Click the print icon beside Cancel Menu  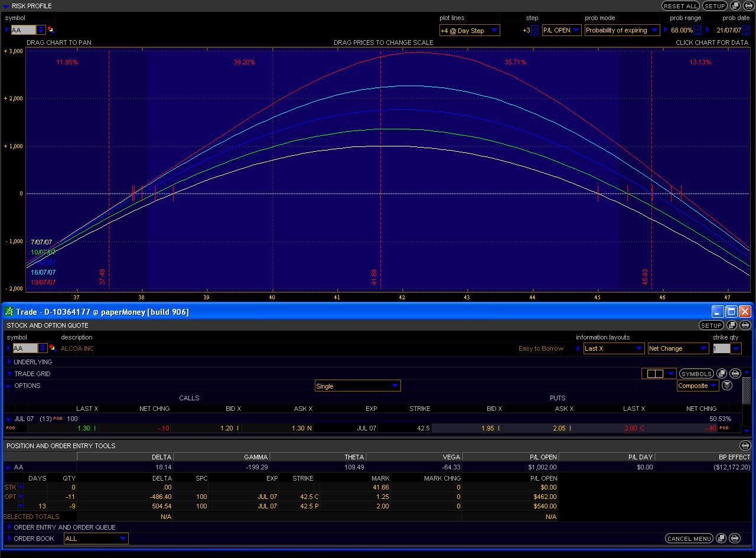point(734,539)
